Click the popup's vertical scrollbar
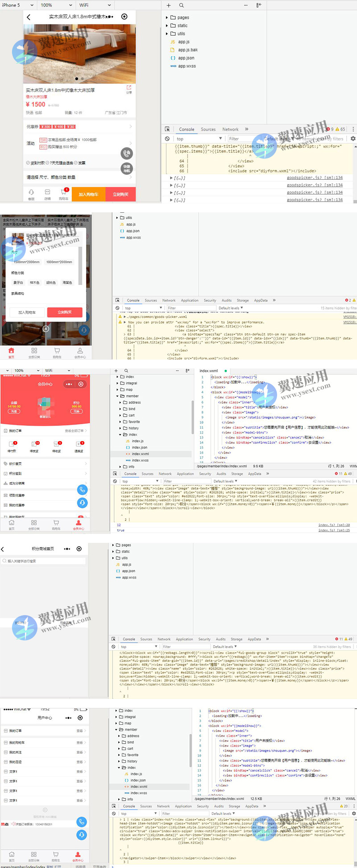This screenshot has height=868, width=357. (x=80, y=265)
